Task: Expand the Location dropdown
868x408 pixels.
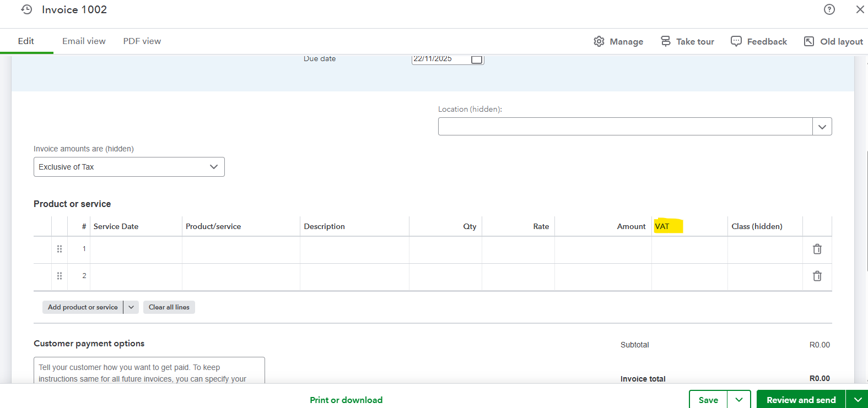Action: click(822, 127)
